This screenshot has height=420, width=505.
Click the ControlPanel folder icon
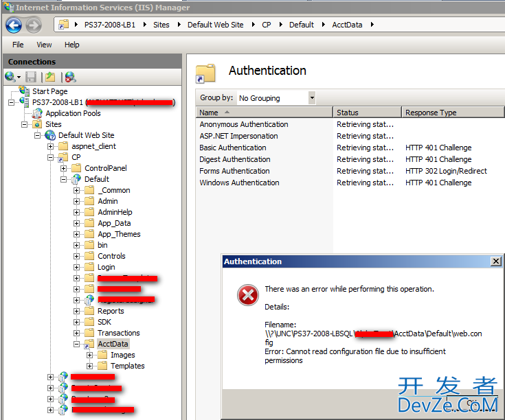click(x=76, y=168)
